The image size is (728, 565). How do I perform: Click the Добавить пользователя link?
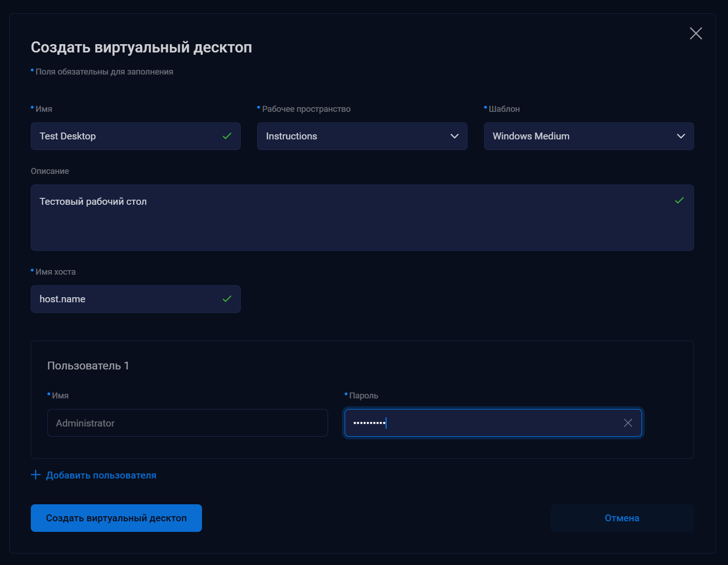(x=101, y=475)
